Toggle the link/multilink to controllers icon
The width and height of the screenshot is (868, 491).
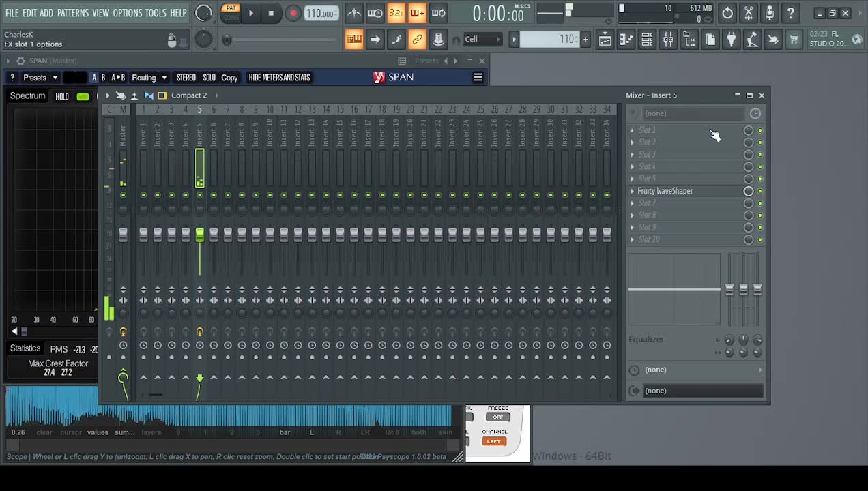(417, 40)
